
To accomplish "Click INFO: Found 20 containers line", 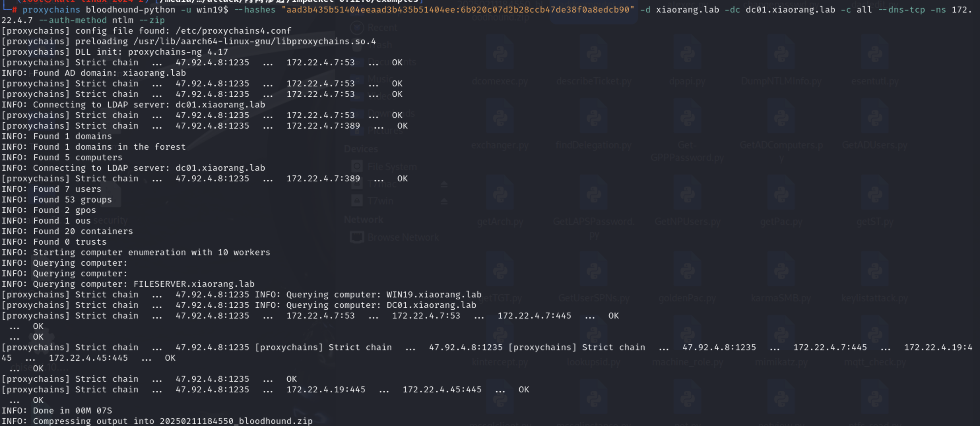I will (67, 231).
